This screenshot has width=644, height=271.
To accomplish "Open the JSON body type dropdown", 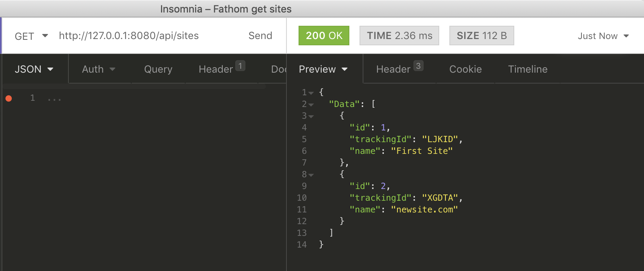I will 34,69.
